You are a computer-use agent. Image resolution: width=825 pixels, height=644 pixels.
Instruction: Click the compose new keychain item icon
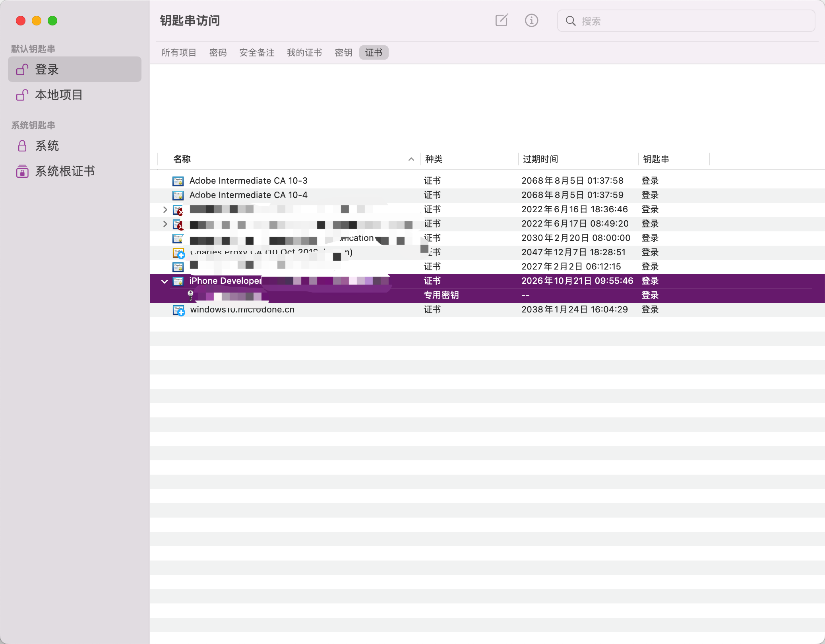point(502,20)
